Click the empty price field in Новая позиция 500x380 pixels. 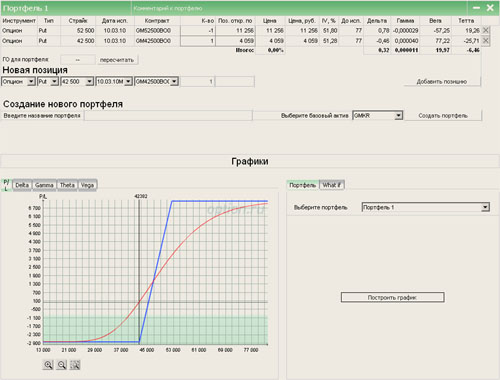235,82
